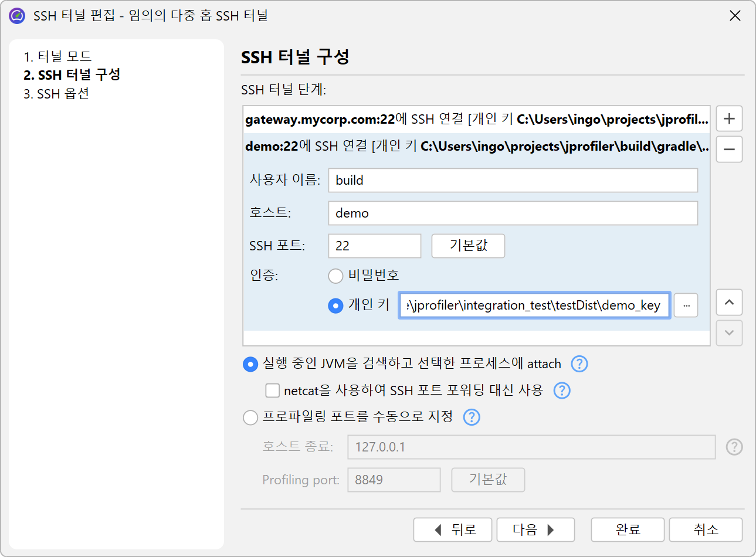Screen dimensions: 756x557
Task: Open help for manual profiling port option
Action: point(472,417)
